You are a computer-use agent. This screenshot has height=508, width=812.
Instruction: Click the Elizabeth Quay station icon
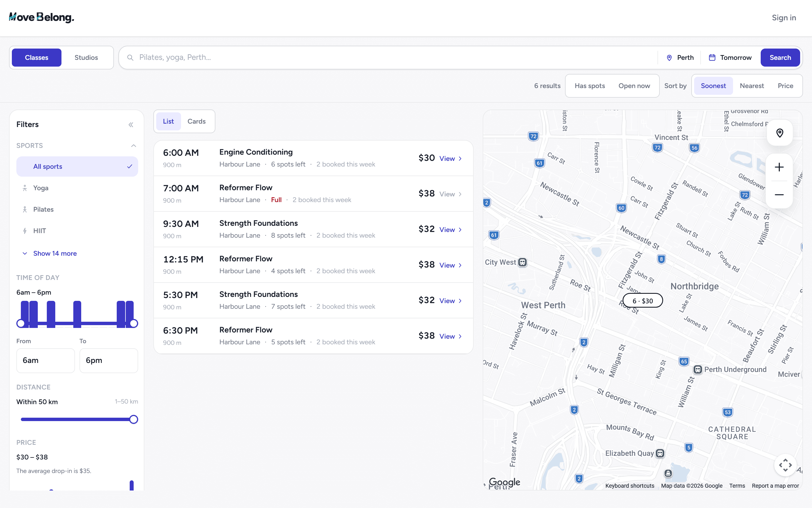(x=660, y=453)
